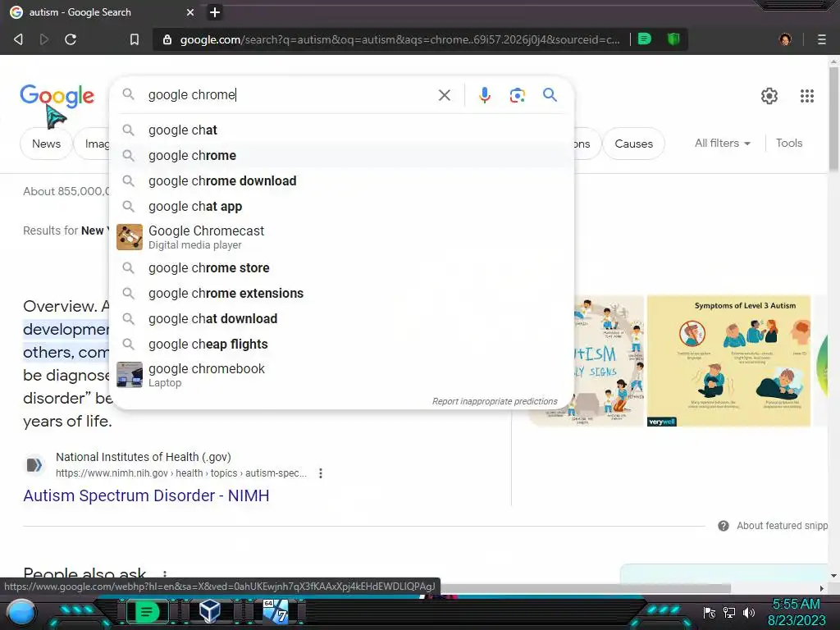Choose the 'google chrome extensions' suggestion

tap(342, 293)
